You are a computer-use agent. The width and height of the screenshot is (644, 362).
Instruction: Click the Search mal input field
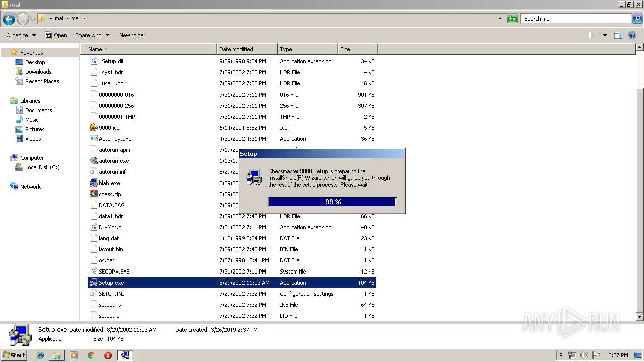(x=576, y=19)
